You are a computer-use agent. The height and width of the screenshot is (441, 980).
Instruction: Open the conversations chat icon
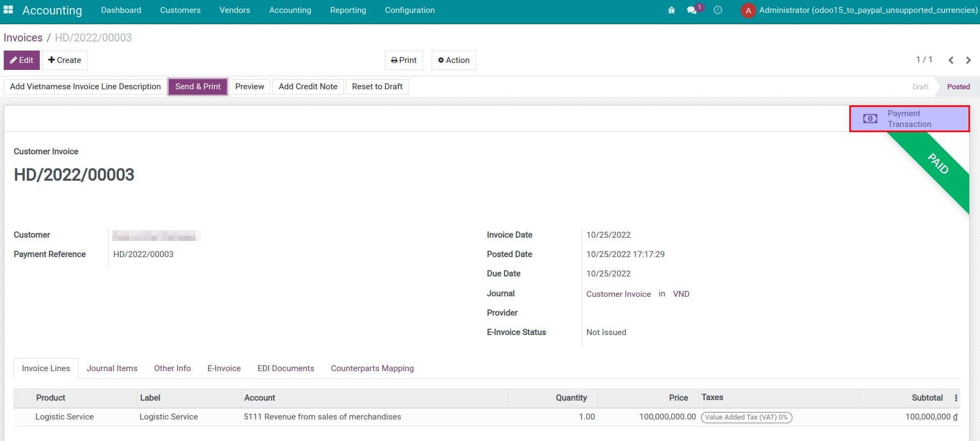coord(692,10)
